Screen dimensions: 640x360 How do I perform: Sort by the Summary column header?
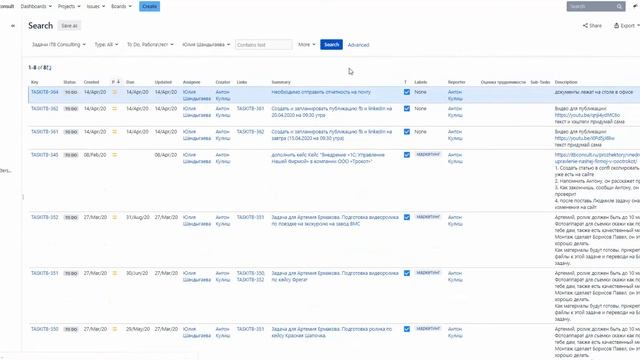pyautogui.click(x=281, y=82)
